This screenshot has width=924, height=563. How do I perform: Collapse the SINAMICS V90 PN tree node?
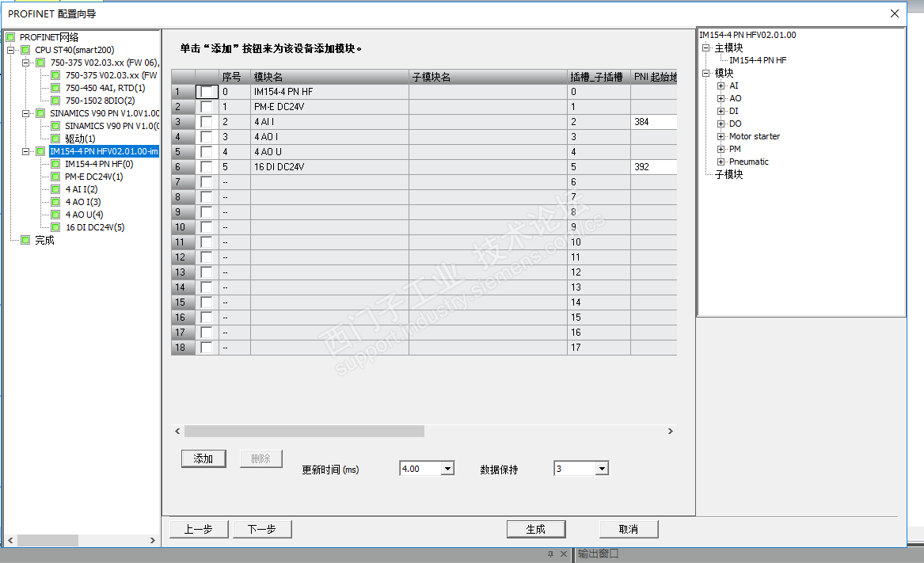[25, 113]
